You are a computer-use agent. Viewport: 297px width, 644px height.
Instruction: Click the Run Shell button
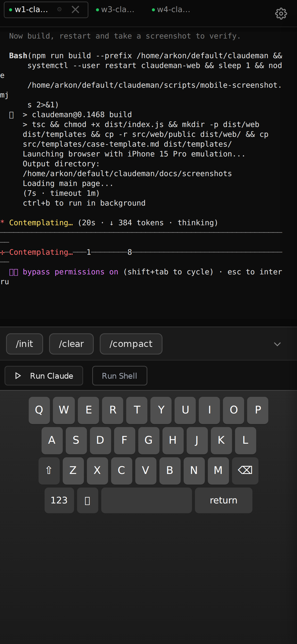click(120, 376)
